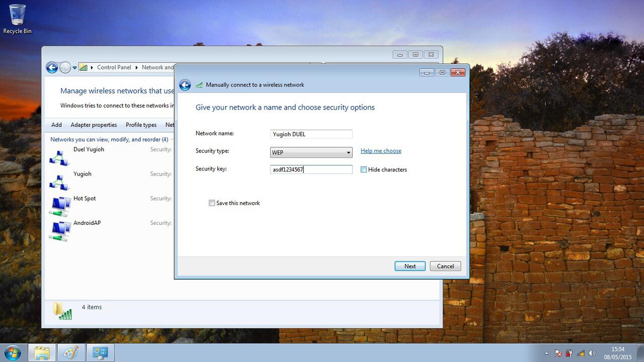644x362 pixels.
Task: Click 4 items status text
Action: (x=92, y=307)
